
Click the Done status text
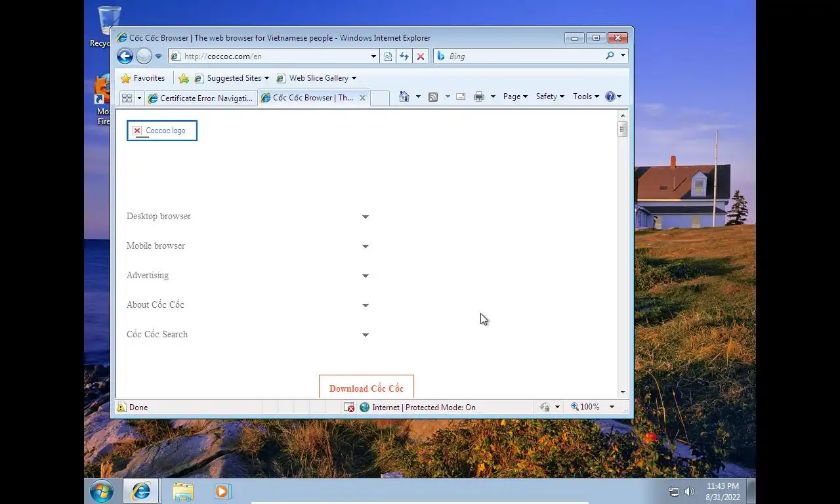point(138,408)
